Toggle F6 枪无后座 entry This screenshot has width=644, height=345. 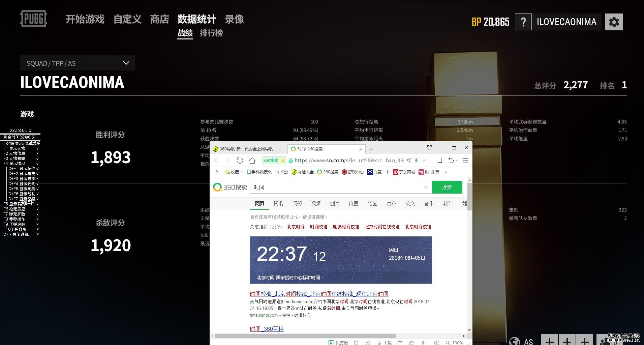(21, 209)
